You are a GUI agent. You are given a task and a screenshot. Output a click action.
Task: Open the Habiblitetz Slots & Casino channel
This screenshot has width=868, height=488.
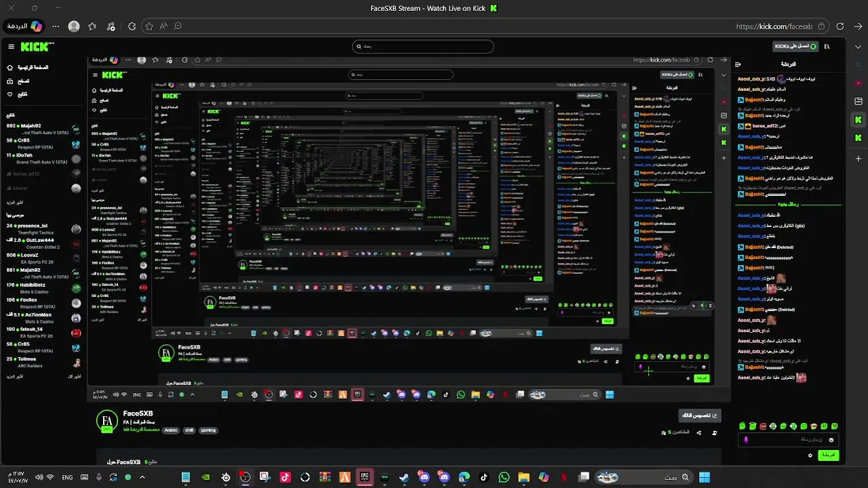(x=43, y=288)
